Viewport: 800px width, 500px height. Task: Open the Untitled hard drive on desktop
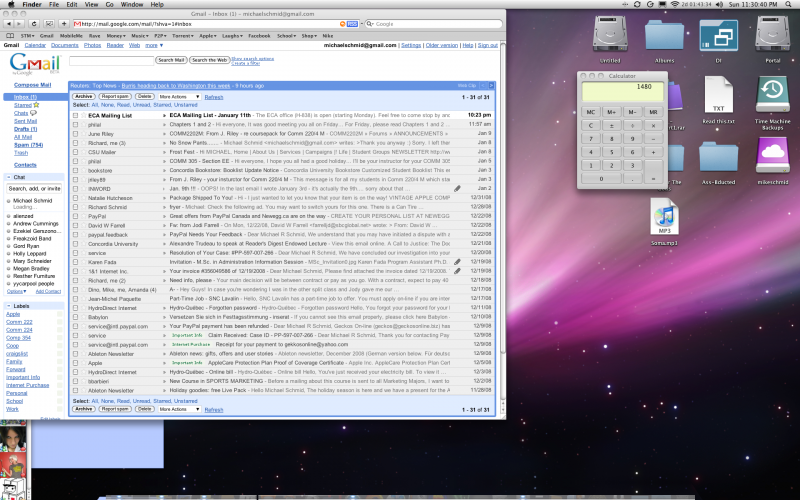coord(610,34)
